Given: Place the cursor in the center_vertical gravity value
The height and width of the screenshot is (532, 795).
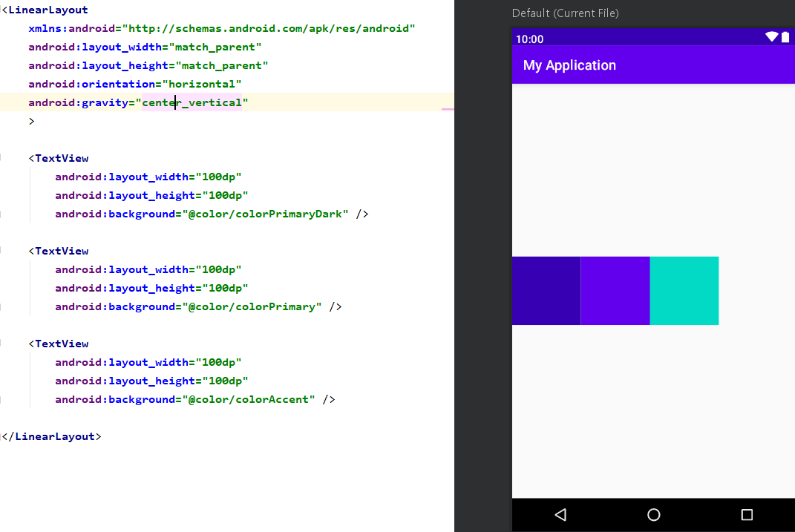Looking at the screenshot, I should (x=192, y=102).
